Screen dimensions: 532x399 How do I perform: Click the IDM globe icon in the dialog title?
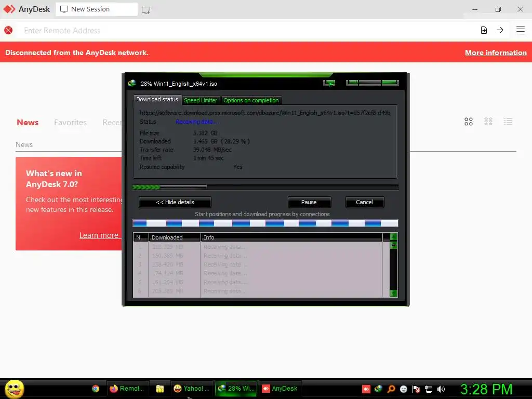pos(131,83)
